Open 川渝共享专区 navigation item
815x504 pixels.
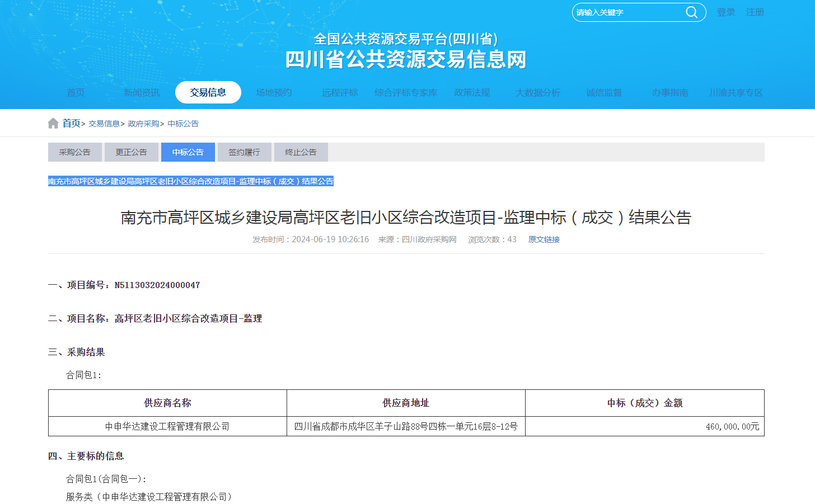pos(736,92)
